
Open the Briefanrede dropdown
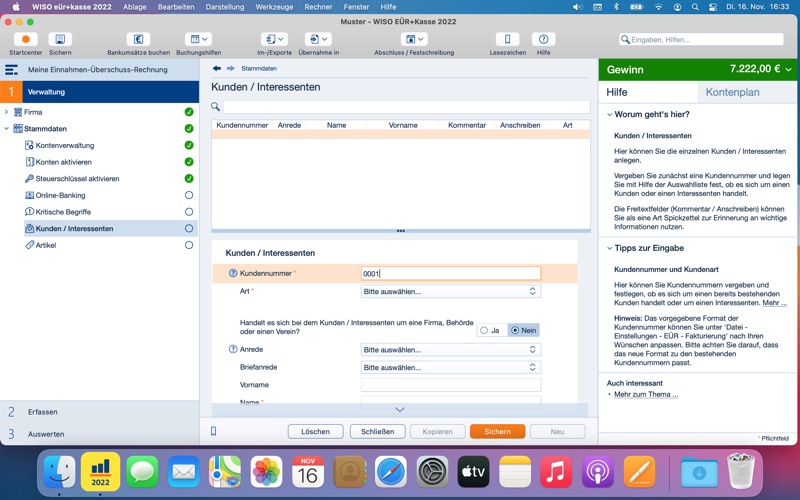[451, 367]
